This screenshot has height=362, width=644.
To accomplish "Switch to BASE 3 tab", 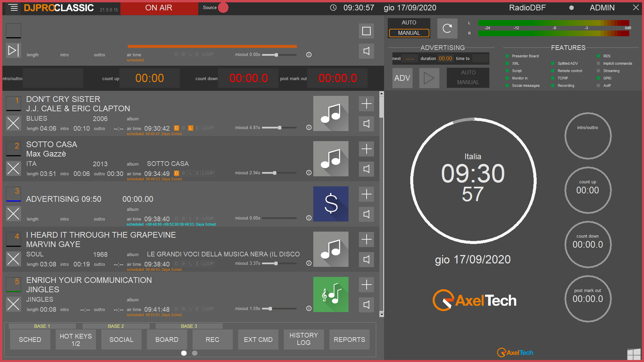I will point(189,326).
